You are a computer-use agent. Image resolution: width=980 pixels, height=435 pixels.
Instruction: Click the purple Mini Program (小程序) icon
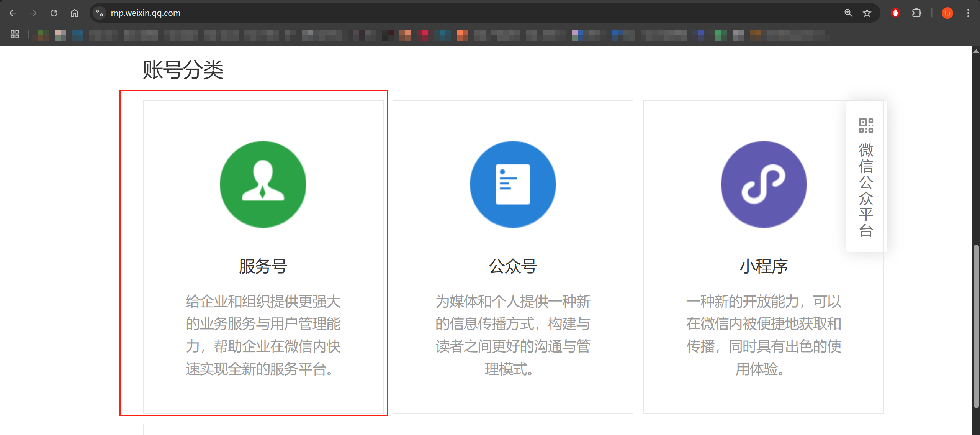click(x=763, y=184)
